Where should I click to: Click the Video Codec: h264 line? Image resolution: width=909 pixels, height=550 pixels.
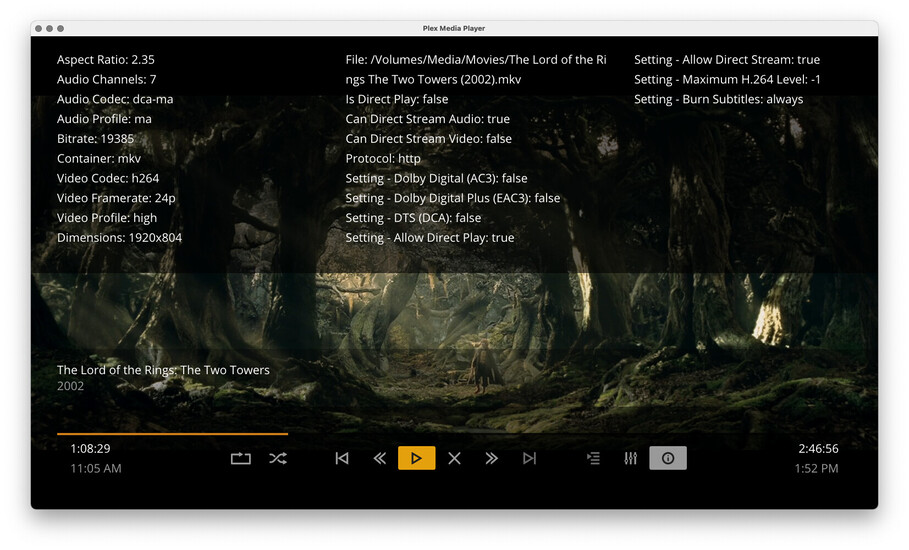pyautogui.click(x=108, y=178)
